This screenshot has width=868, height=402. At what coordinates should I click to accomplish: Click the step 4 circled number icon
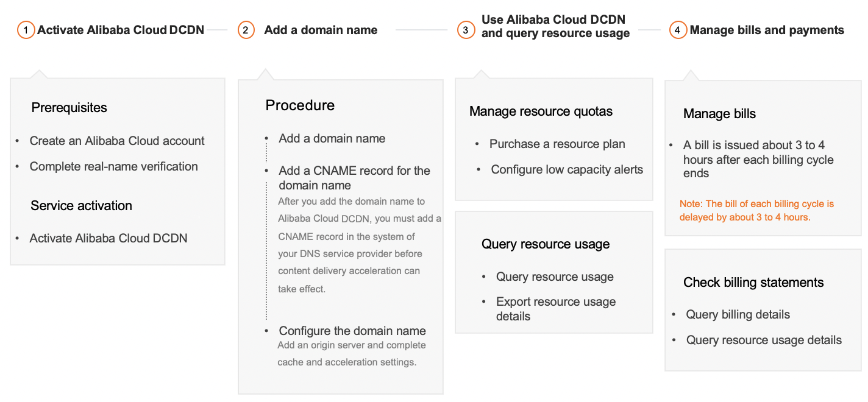pyautogui.click(x=678, y=30)
